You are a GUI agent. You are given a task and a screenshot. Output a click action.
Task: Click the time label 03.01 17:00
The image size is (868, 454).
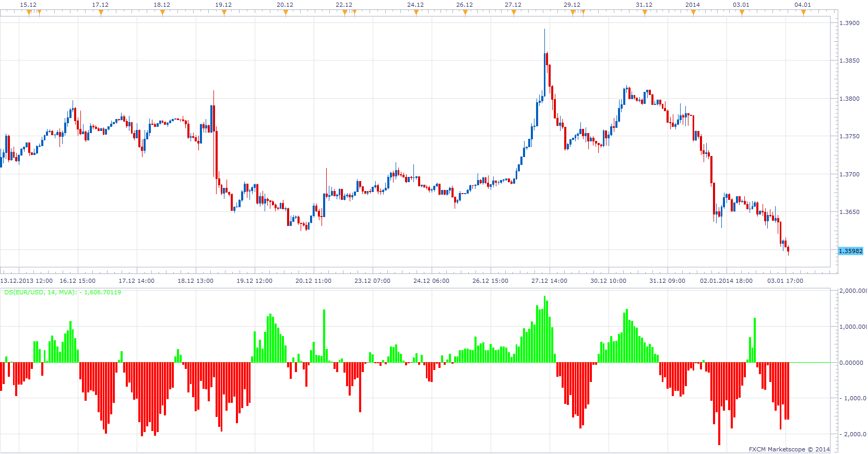(785, 281)
